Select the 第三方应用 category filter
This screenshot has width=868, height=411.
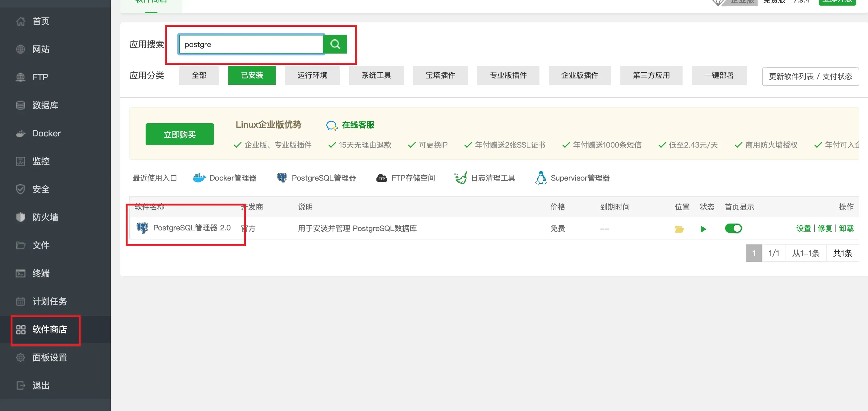(x=651, y=75)
